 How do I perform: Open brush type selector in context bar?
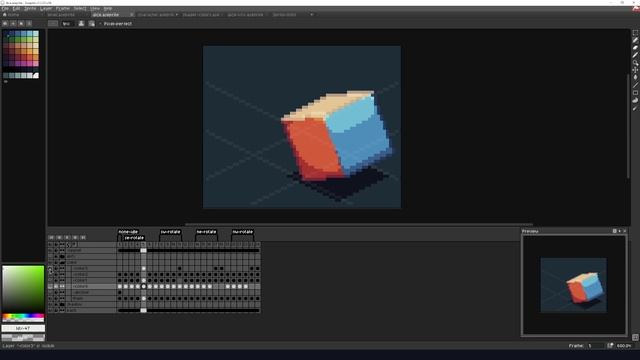pyautogui.click(x=53, y=24)
